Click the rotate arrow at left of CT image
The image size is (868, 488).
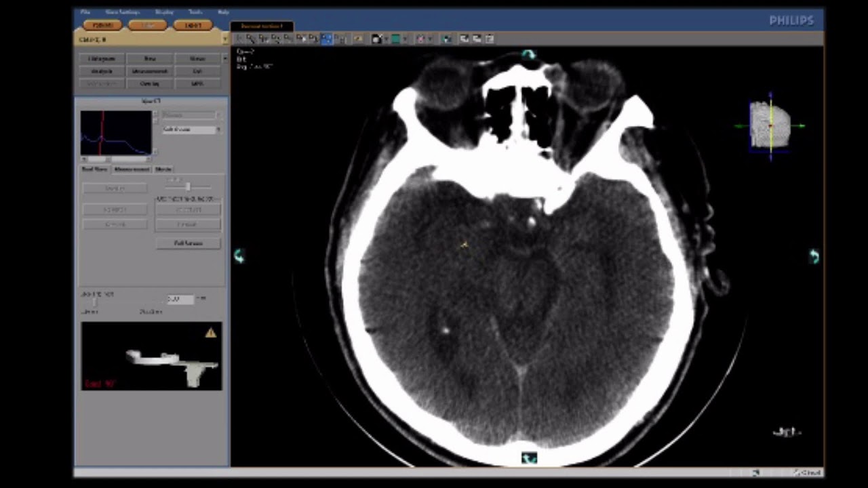coord(239,256)
